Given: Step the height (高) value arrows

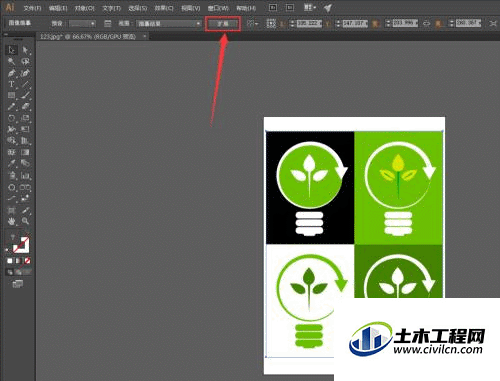Looking at the screenshot, I should (451, 24).
